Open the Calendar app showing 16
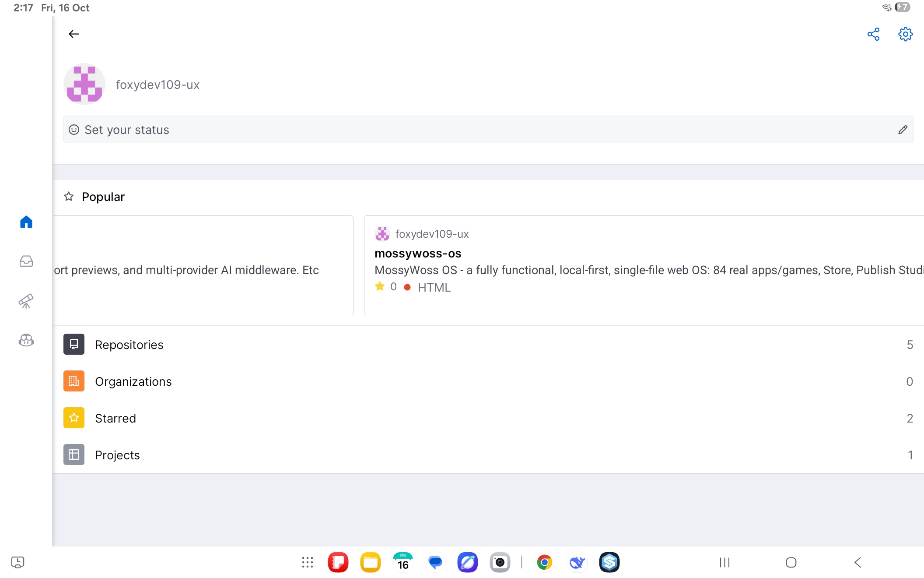This screenshot has width=924, height=578. pos(403,562)
